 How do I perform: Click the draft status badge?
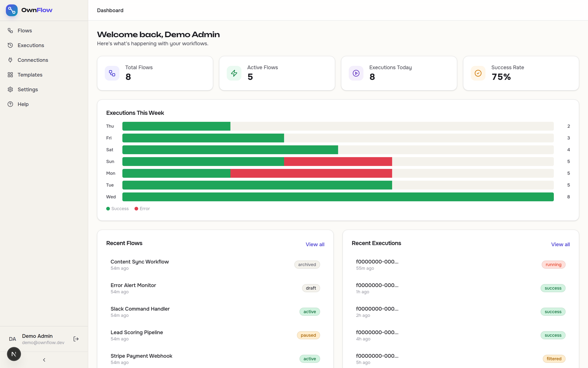pyautogui.click(x=311, y=288)
